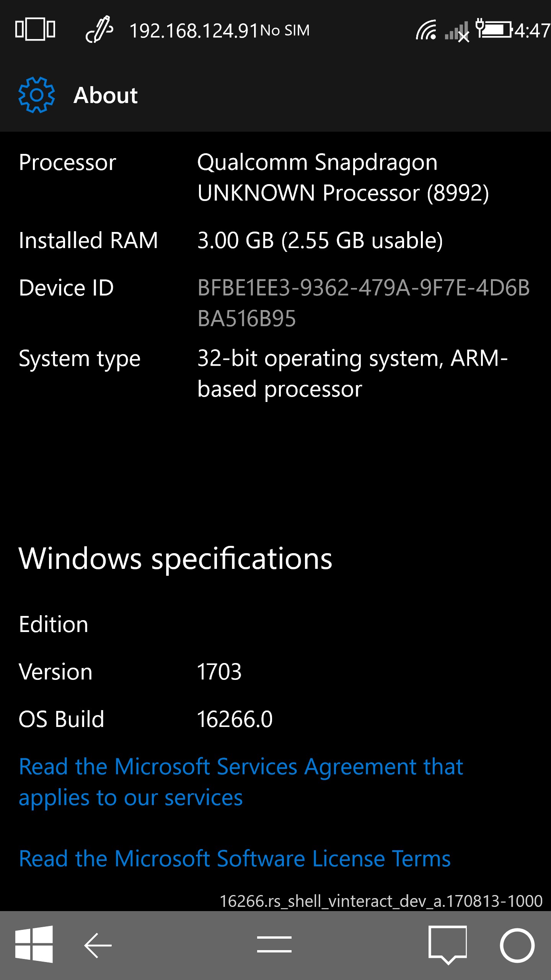Tap the two-line handle in navigation bar
This screenshot has height=980, width=551.
coord(274,944)
